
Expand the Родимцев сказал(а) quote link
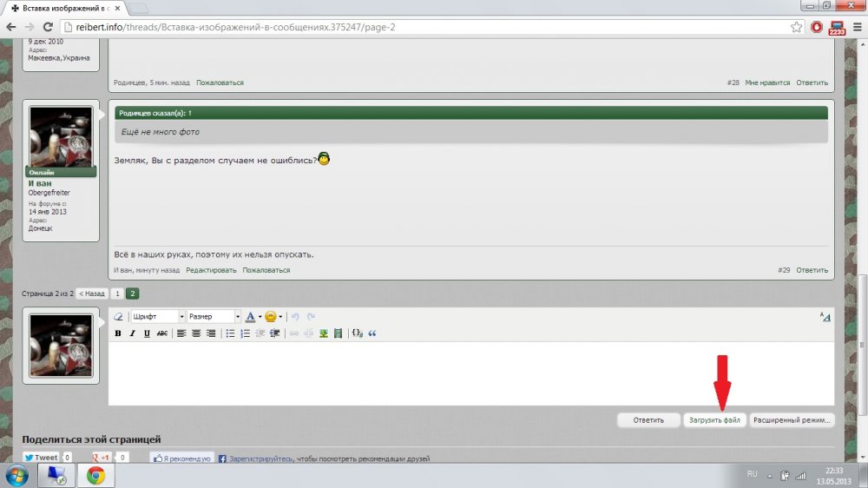189,113
